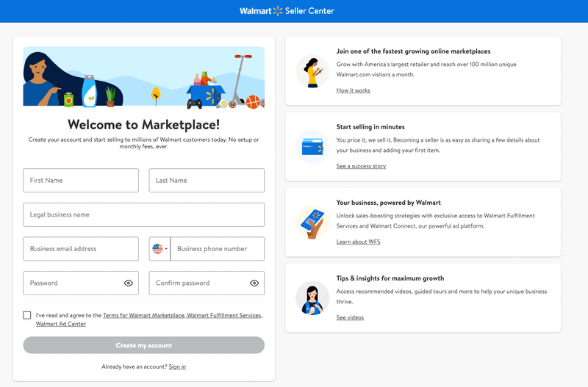The height and width of the screenshot is (387, 588).
Task: Click the hand holding phone icon
Action: 312,223
